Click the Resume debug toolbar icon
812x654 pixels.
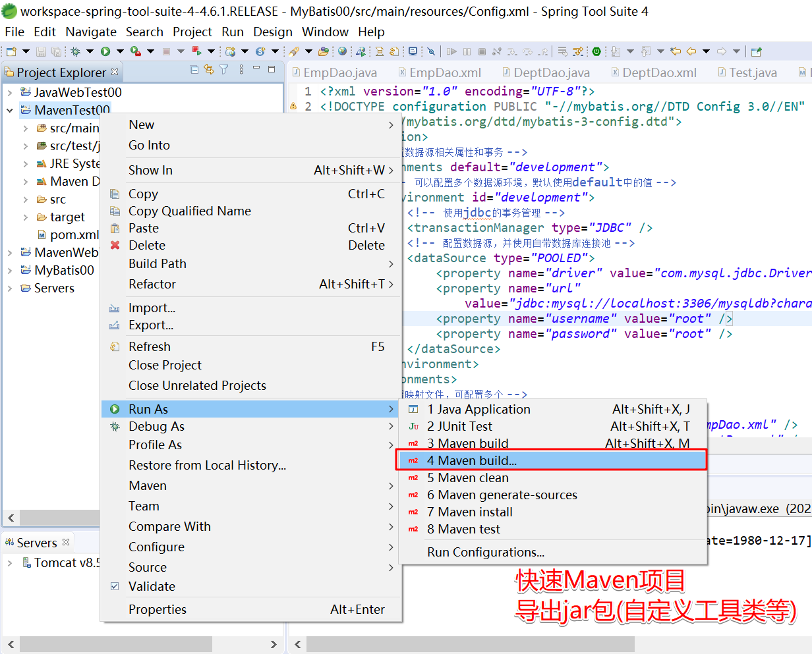click(451, 51)
